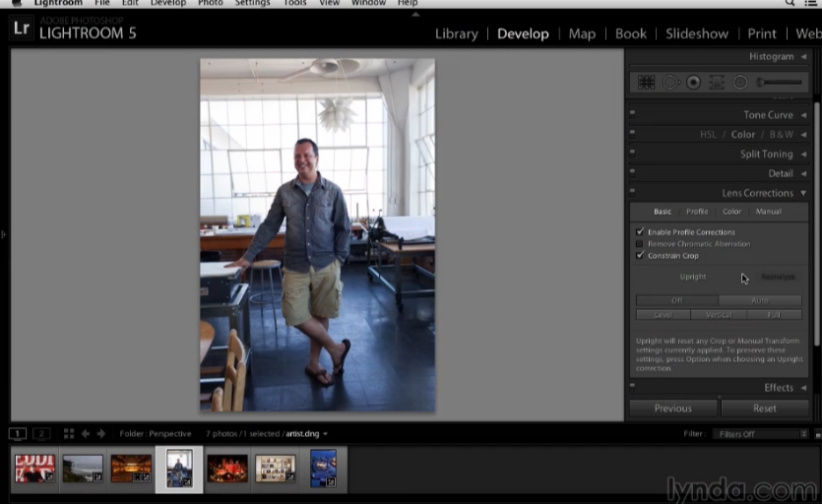Screen dimensions: 822x504
Task: Open the Print module
Action: point(762,33)
